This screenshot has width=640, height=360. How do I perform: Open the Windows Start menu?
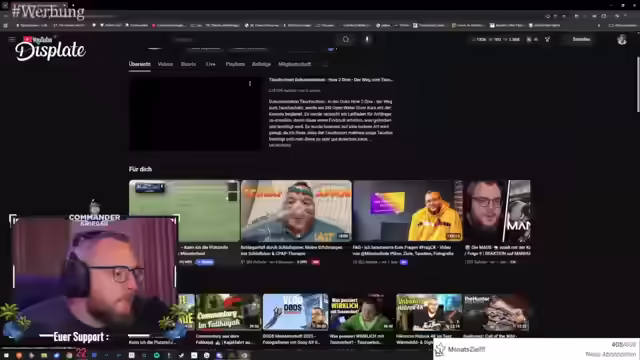[x=6, y=356]
